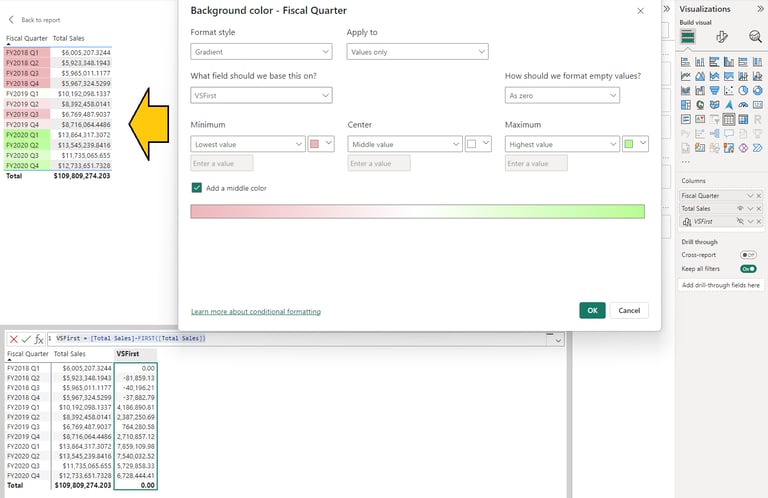Viewport: 768px width, 498px height.
Task: Remove VSFirst field from Columns
Action: pos(759,221)
